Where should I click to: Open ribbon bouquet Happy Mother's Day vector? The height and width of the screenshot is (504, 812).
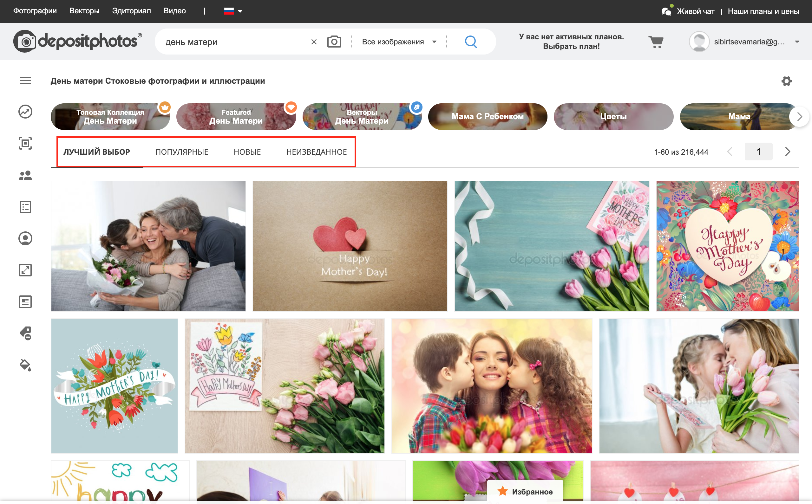115,386
